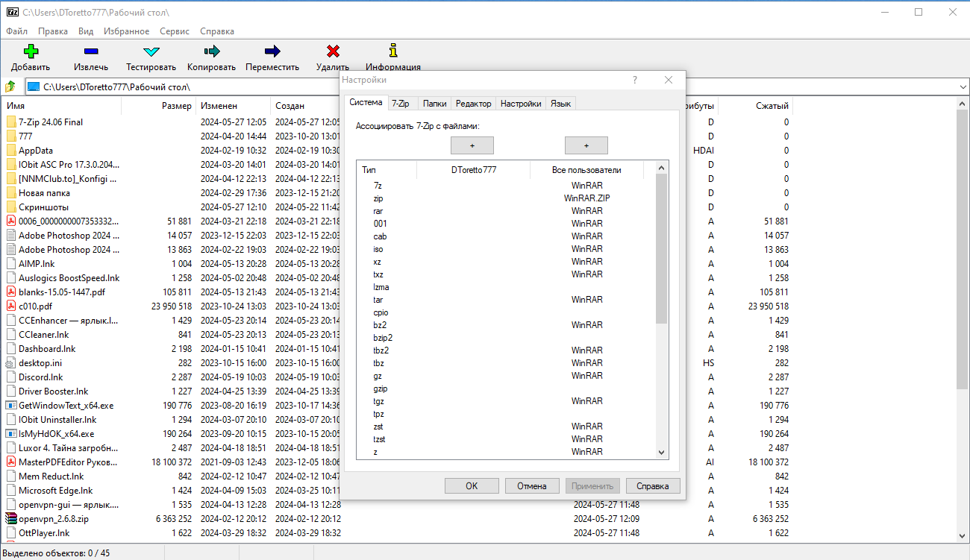Click the OK button in the dialog
970x560 pixels.
coord(472,485)
